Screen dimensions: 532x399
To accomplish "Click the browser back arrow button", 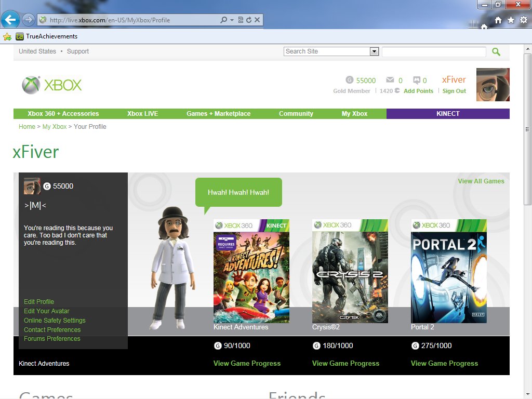I will [x=10, y=20].
